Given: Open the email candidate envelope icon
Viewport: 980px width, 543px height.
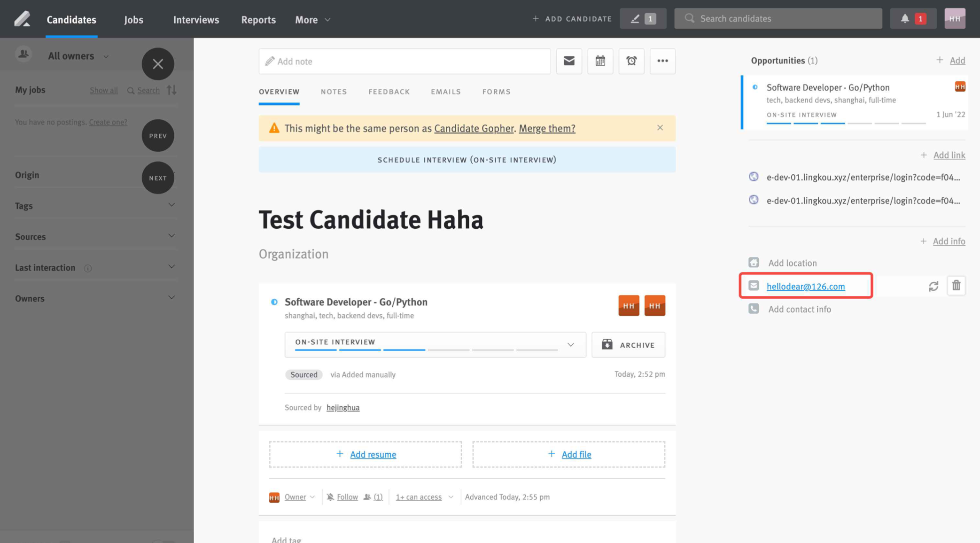Looking at the screenshot, I should pyautogui.click(x=569, y=61).
